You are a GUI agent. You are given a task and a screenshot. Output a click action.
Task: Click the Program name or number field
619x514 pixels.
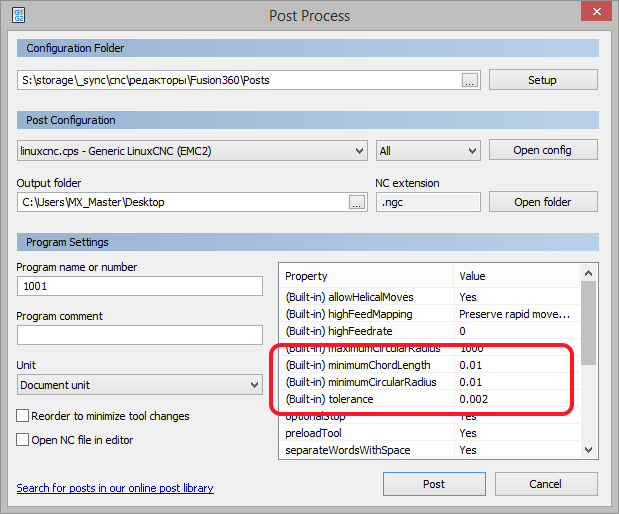coord(140,286)
